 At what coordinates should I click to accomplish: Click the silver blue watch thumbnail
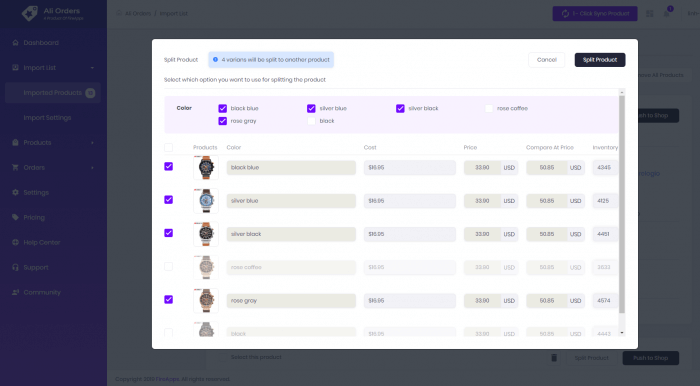tap(206, 201)
